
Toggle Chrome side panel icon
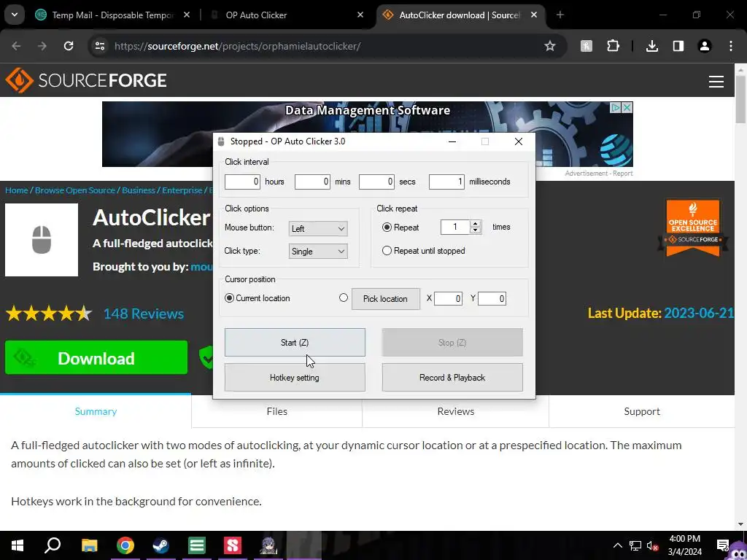(x=678, y=46)
